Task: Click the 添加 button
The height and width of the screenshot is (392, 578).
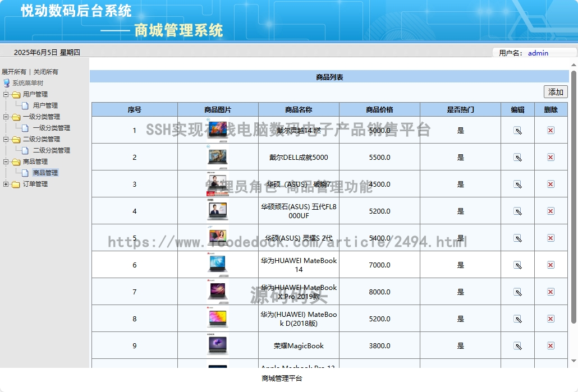Action: pos(556,92)
